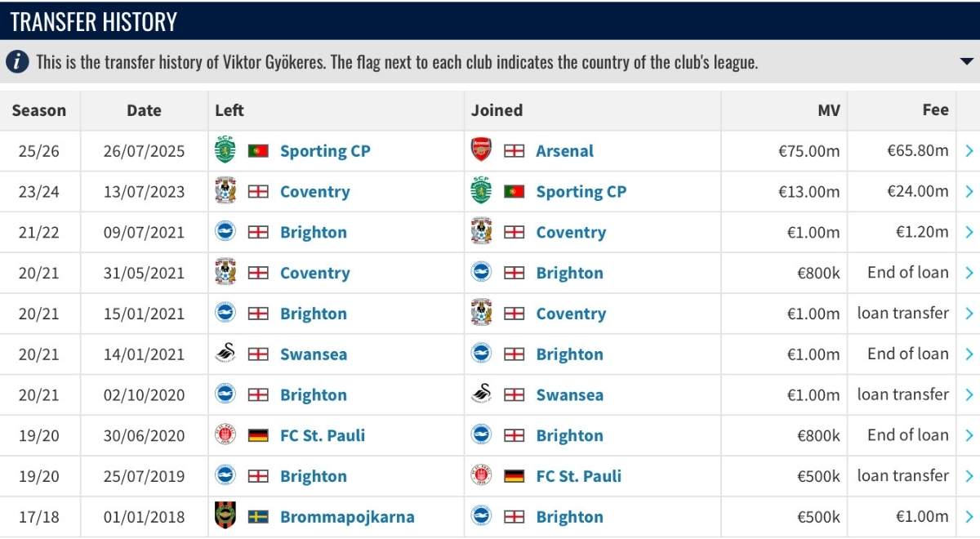Screen dimensions: 980x539
Task: Click the info icon in the notice bar
Action: [x=19, y=62]
